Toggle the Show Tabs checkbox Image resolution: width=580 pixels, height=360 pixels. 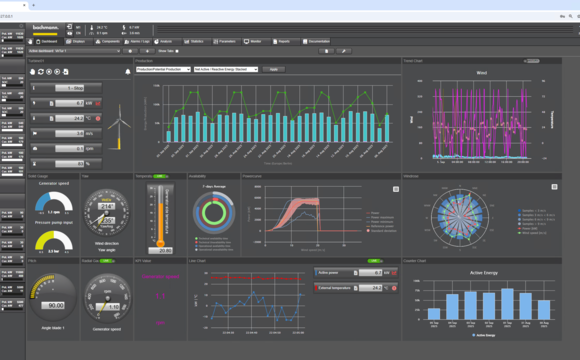point(177,51)
